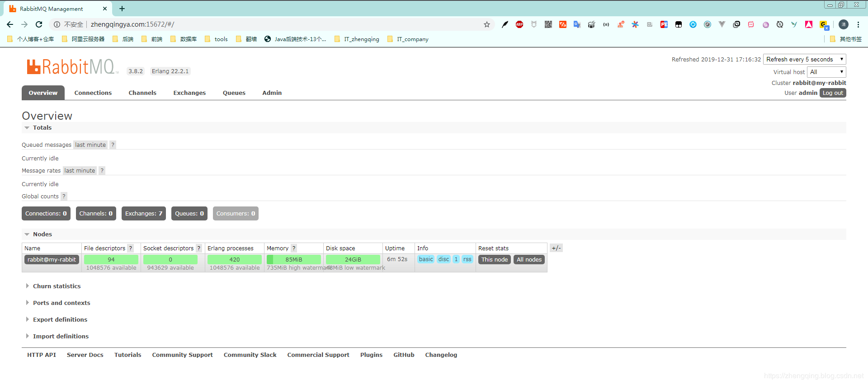Click the blue circular arrows extension icon
Viewport: 868px width, 384px height.
pos(693,24)
